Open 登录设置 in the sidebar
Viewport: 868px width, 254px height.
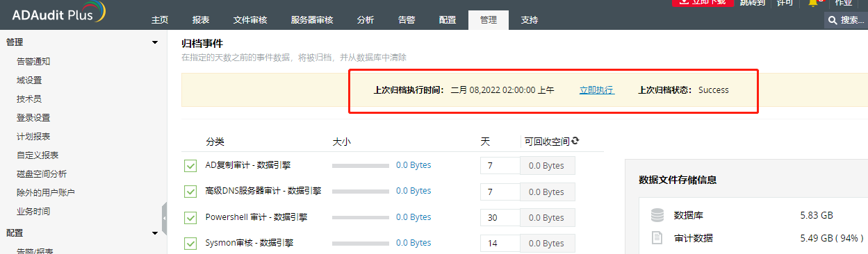[33, 117]
